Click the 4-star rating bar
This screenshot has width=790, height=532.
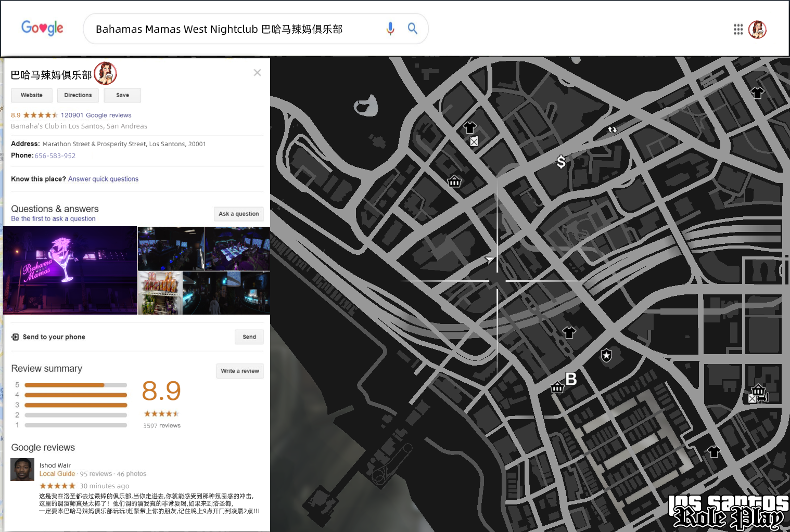click(x=75, y=395)
